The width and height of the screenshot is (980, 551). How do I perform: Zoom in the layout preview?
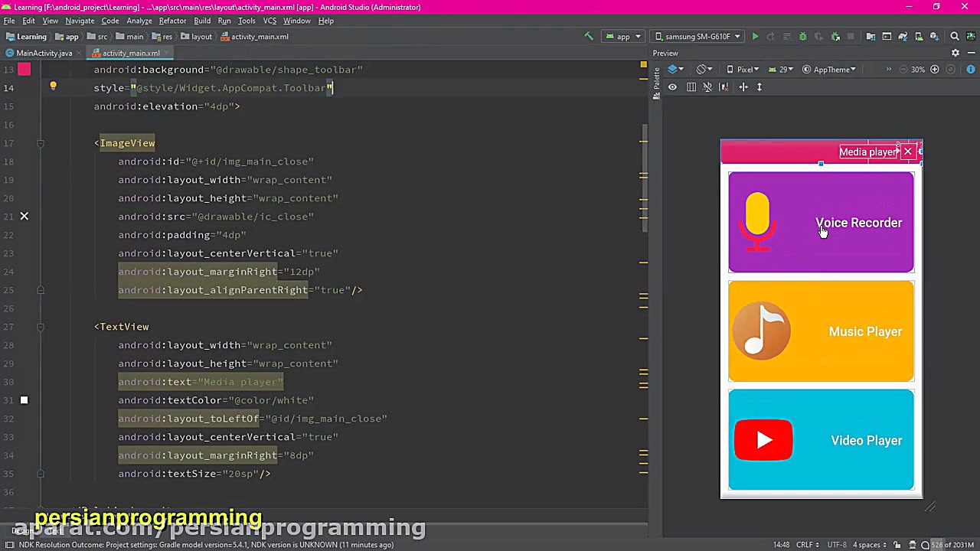click(x=935, y=70)
